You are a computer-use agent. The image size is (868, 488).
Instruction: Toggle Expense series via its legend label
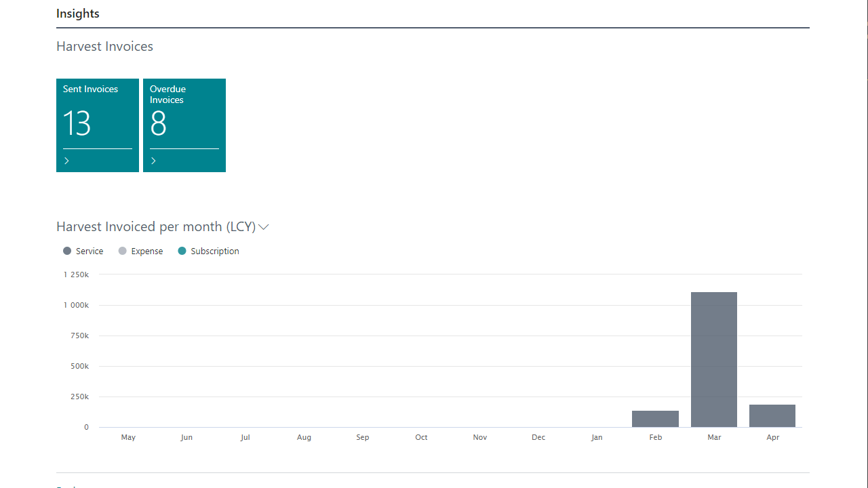click(147, 251)
